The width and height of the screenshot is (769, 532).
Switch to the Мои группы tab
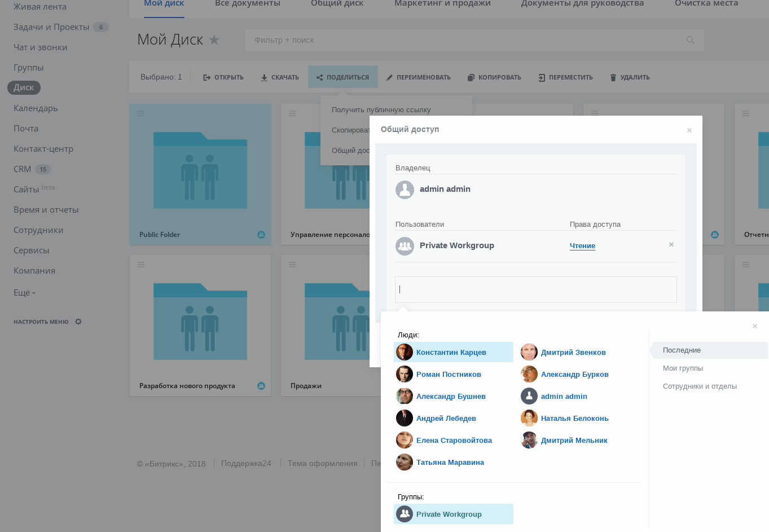tap(683, 368)
